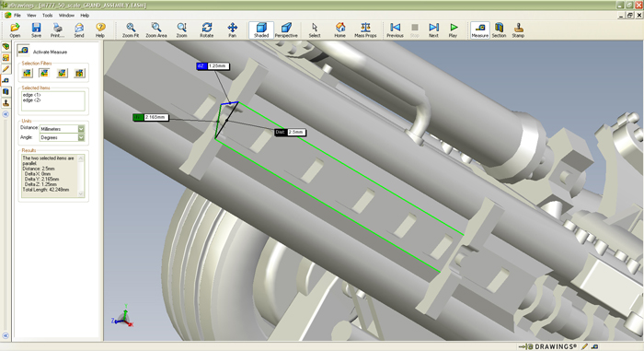Toggle the first selection filter button
The width and height of the screenshot is (644, 351).
tap(27, 73)
